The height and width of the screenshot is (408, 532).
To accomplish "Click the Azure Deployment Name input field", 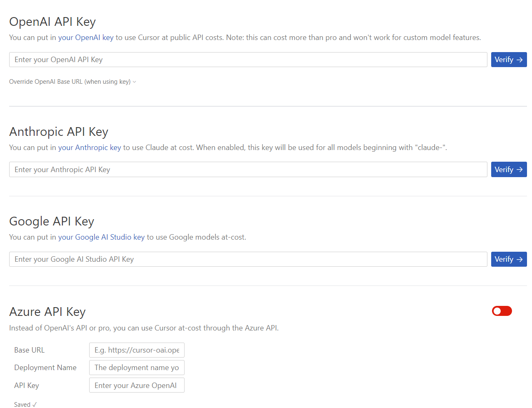I will (137, 368).
